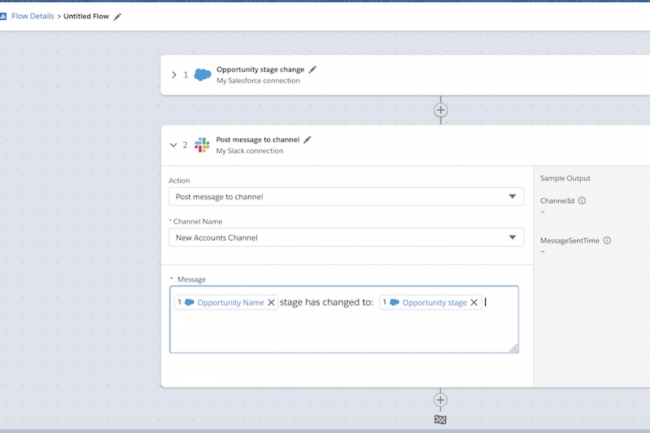Show info for MessageSentTime output
This screenshot has width=650, height=433.
point(607,240)
